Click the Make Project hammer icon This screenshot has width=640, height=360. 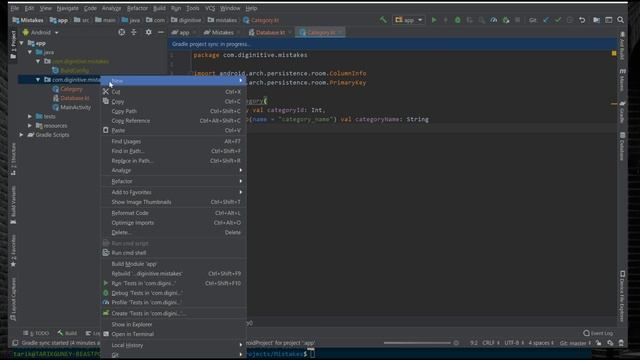(383, 20)
